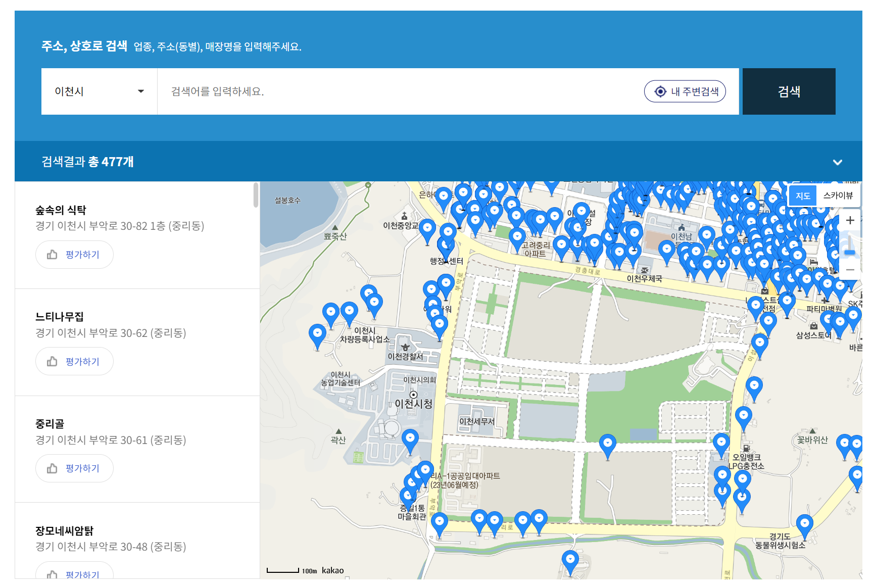Click the 이천시청 marker on the map
This screenshot has height=588, width=873.
tap(413, 395)
